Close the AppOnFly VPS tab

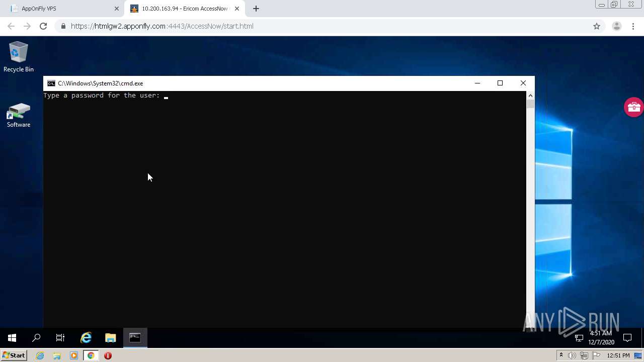[x=117, y=9]
